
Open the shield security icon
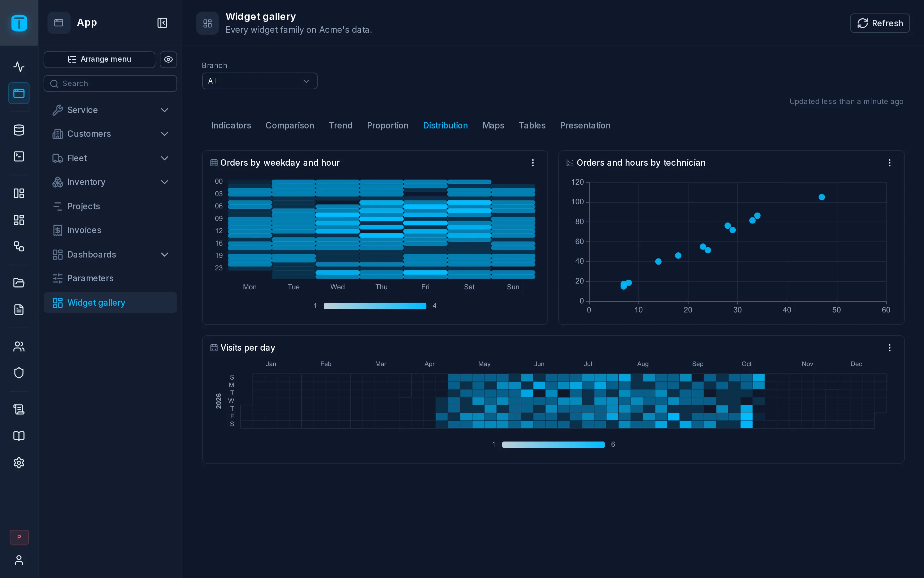tap(19, 373)
